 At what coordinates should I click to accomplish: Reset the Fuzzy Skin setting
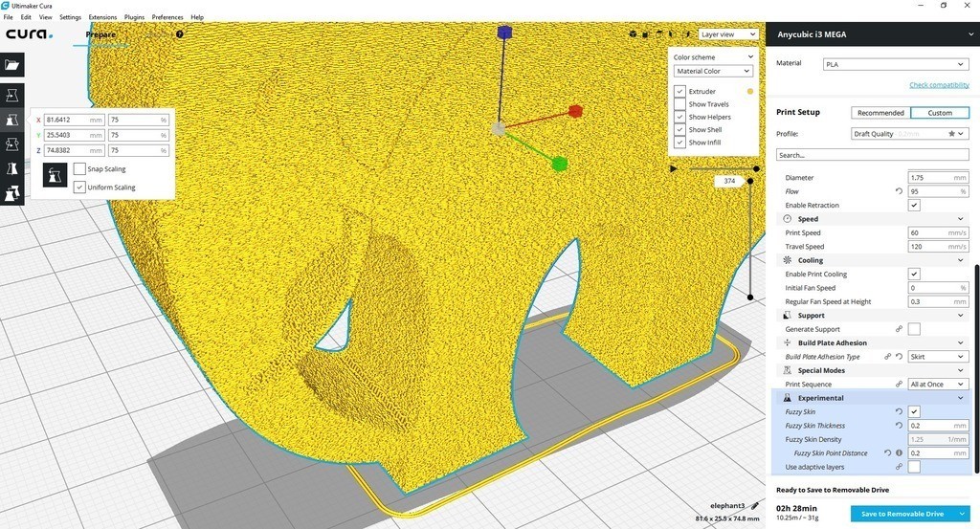(x=899, y=411)
